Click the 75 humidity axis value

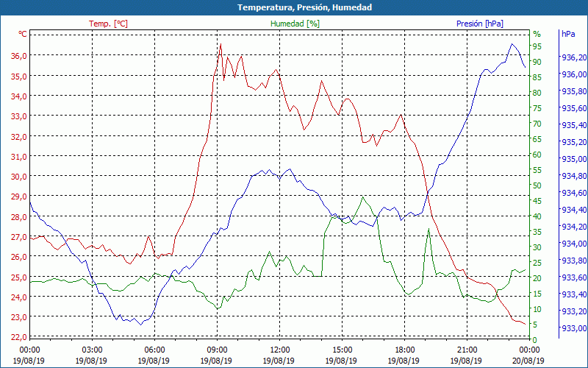point(537,108)
